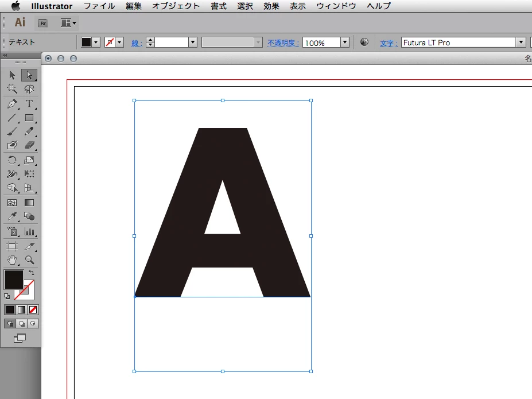Select the Symbol Sprayer tool
This screenshot has width=532, height=399.
click(12, 232)
